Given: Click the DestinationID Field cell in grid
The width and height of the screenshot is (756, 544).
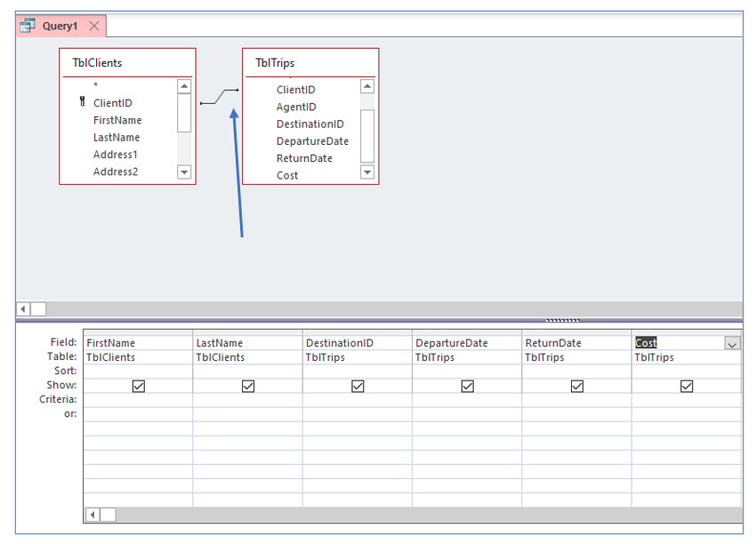Looking at the screenshot, I should click(x=358, y=343).
